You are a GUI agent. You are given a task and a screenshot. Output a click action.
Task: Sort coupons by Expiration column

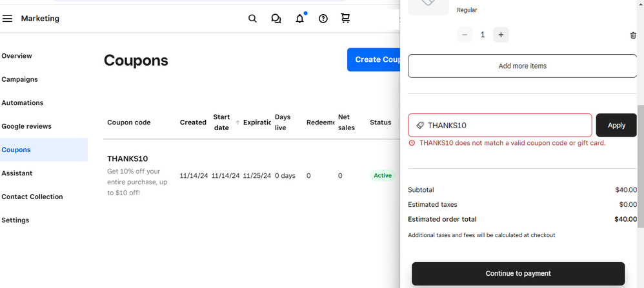pyautogui.click(x=256, y=122)
